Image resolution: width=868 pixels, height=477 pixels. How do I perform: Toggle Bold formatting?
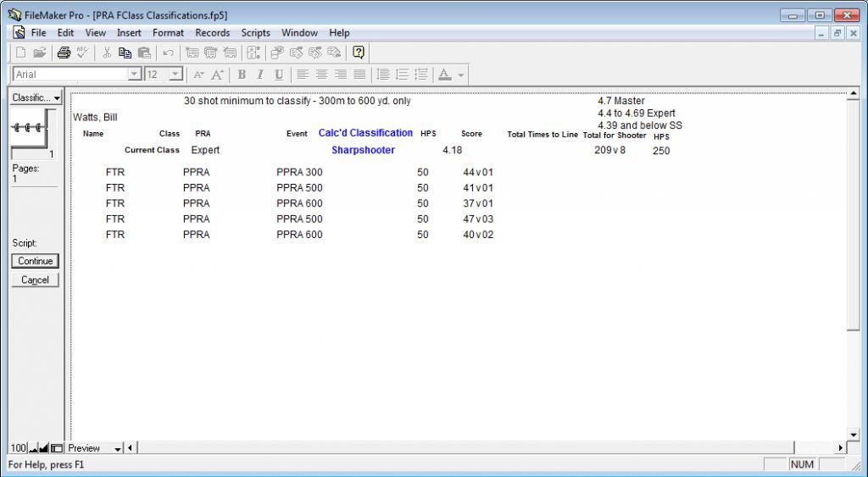click(242, 75)
